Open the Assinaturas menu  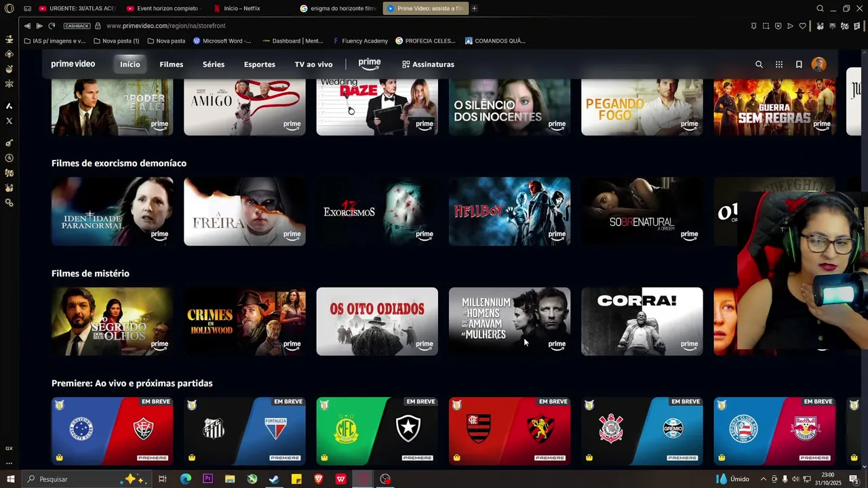pyautogui.click(x=428, y=64)
